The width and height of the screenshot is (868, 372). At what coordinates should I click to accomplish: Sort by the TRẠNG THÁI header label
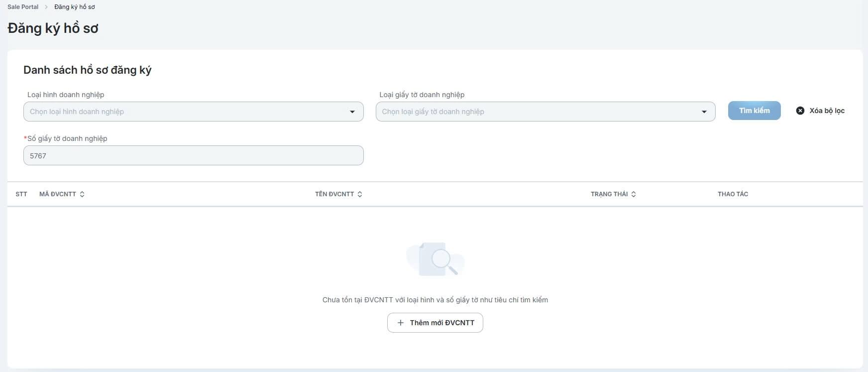(x=609, y=194)
